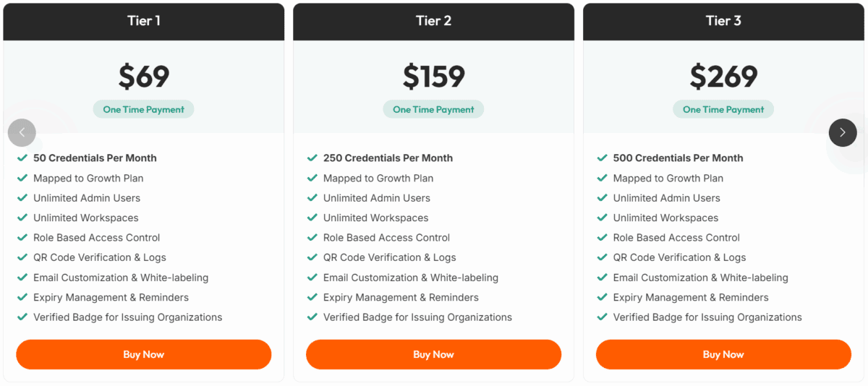Click the next slide arrow button

[x=843, y=132]
